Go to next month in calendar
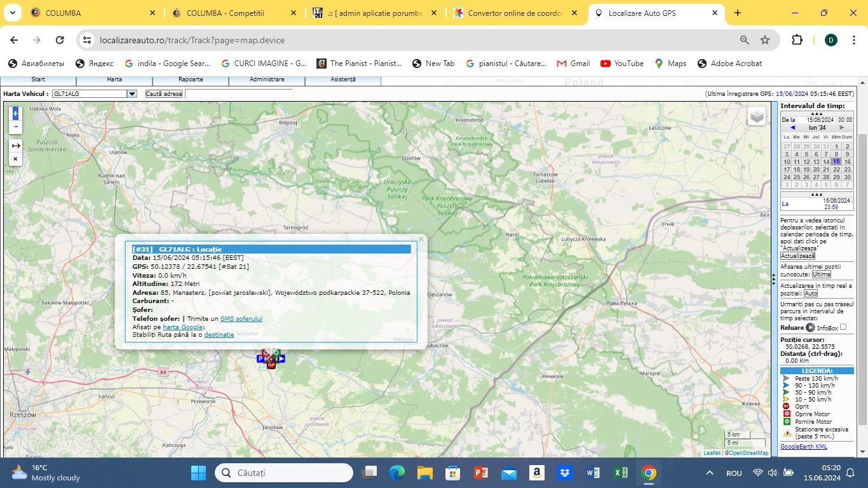 [842, 128]
